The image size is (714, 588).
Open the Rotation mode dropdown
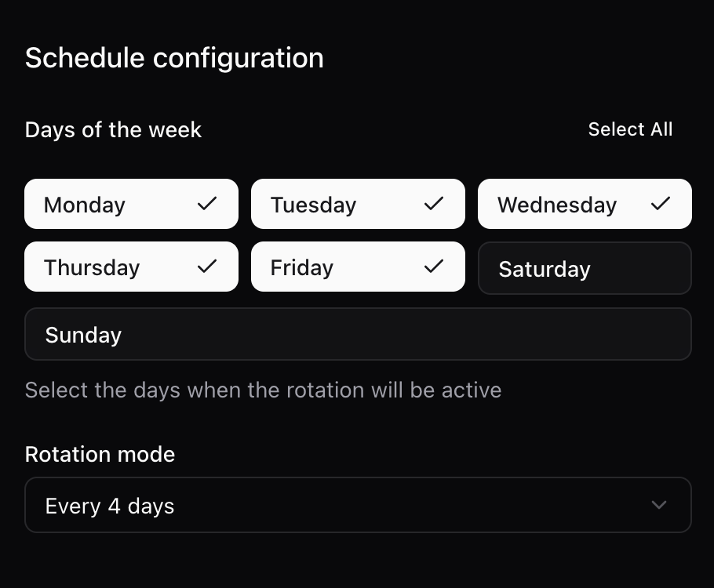tap(358, 505)
